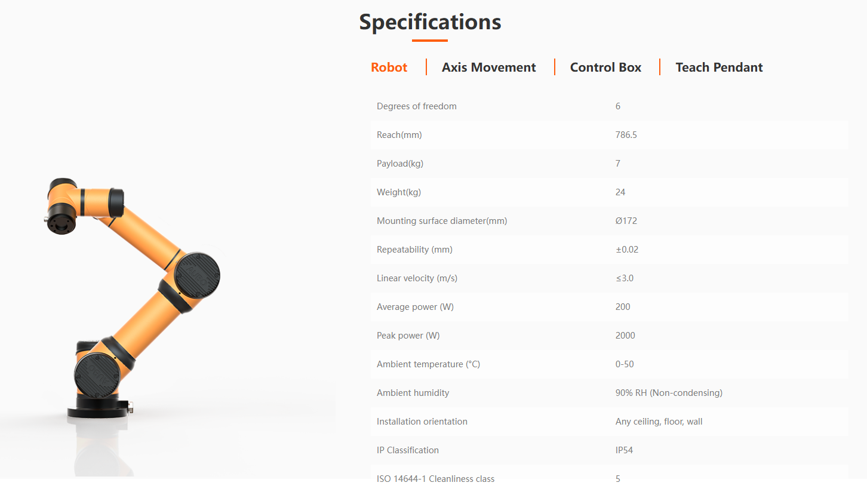Open the Axis Movement tab

tap(488, 67)
